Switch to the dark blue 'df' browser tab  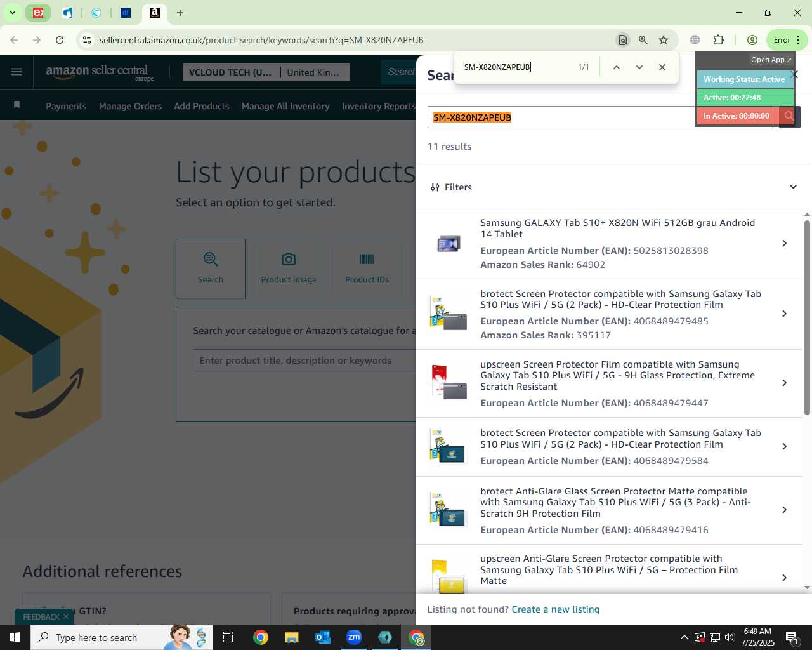126,13
